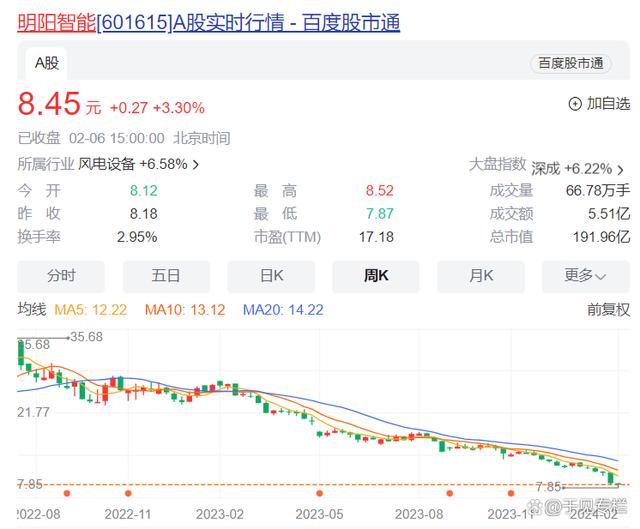Click the current price 8.45
This screenshot has height=529, width=640.
point(49,103)
